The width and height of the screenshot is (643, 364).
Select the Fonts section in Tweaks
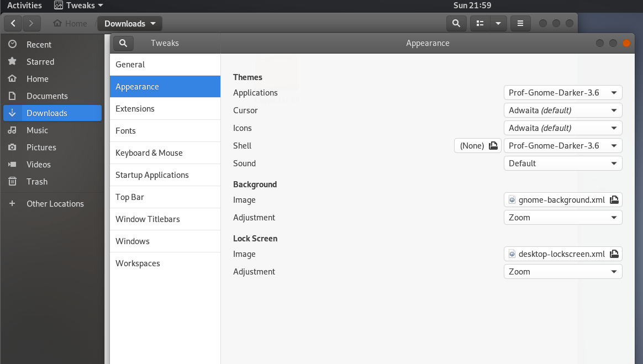point(125,130)
